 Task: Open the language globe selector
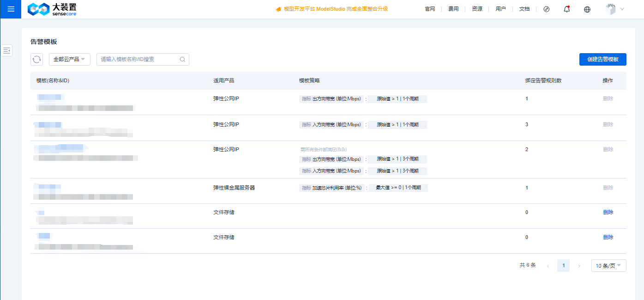point(587,9)
